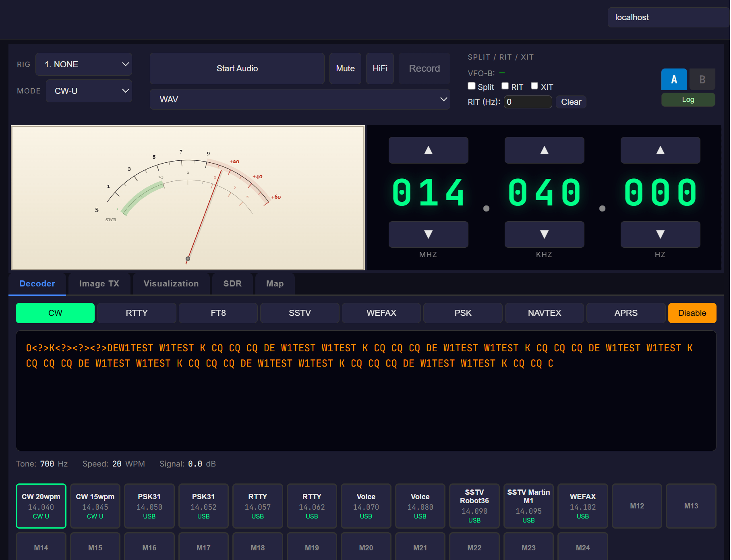The width and height of the screenshot is (731, 560).
Task: Open the WAV format dropdown
Action: [300, 100]
